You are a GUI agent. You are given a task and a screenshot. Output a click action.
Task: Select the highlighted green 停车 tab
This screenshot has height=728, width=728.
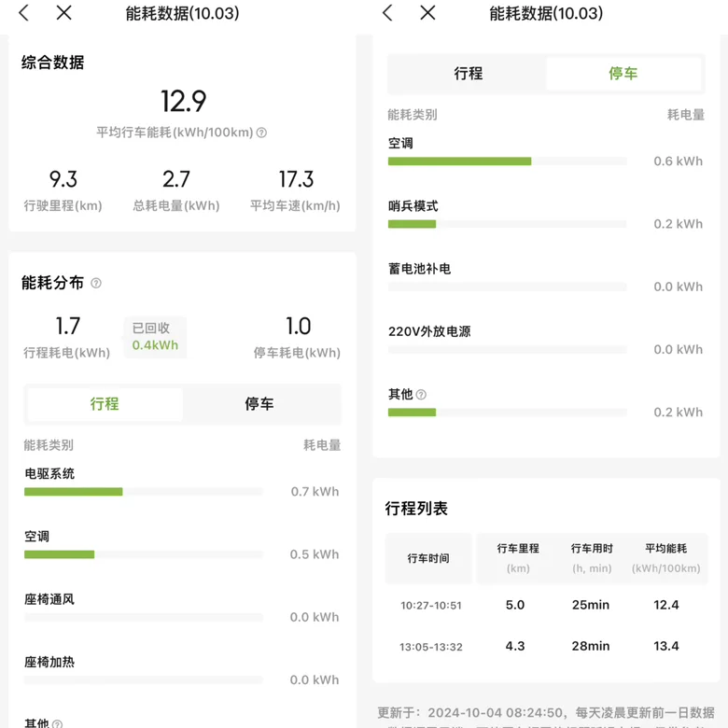623,74
